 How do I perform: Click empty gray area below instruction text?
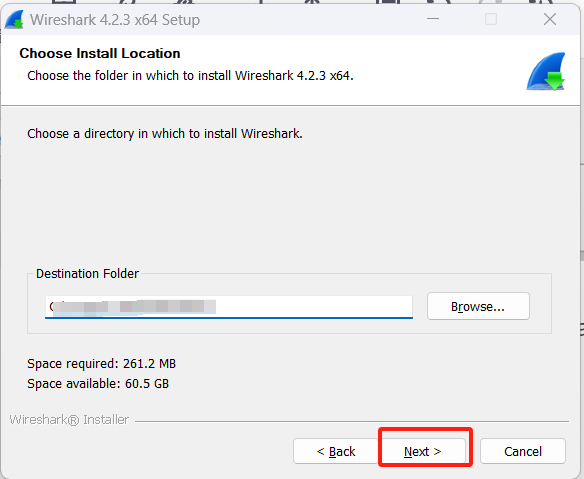pyautogui.click(x=291, y=201)
